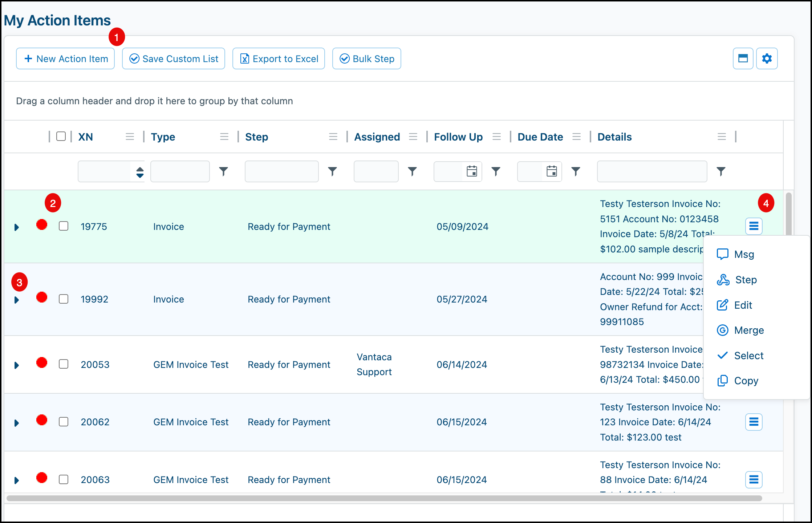
Task: Click red status dot for 20063
Action: (42, 478)
